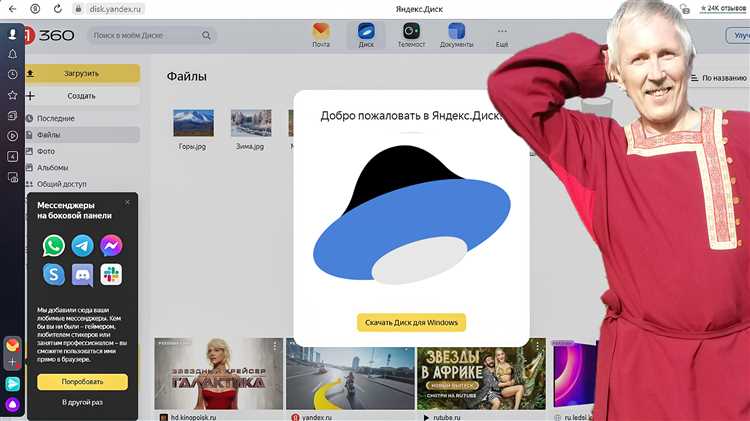
Task: Click the Discord messenger icon
Action: [82, 275]
